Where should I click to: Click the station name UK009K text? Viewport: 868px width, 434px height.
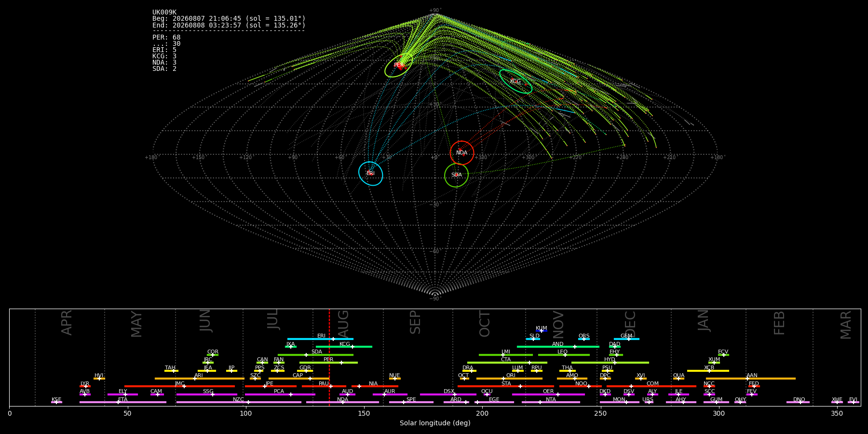(164, 13)
